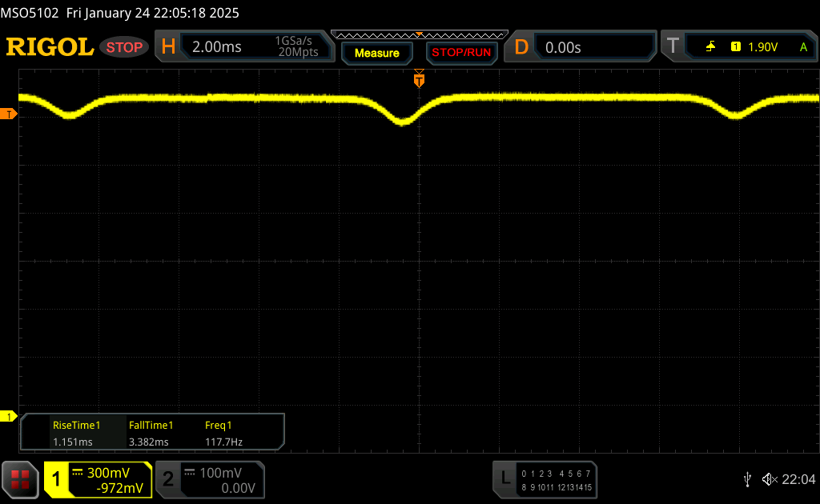Image resolution: width=820 pixels, height=504 pixels.
Task: Open the Measure menu
Action: (x=377, y=53)
